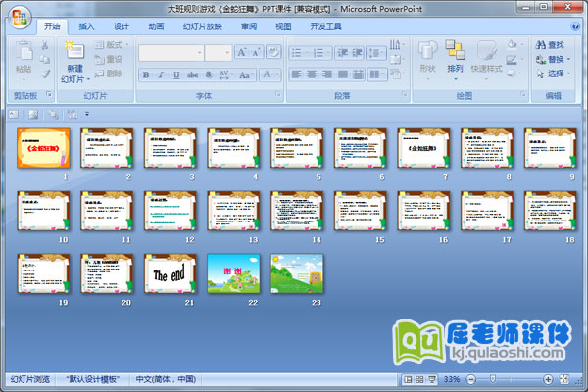Screen dimensions: 588x392
Task: Expand the Font (字体) group dialog launcher
Action: click(275, 96)
